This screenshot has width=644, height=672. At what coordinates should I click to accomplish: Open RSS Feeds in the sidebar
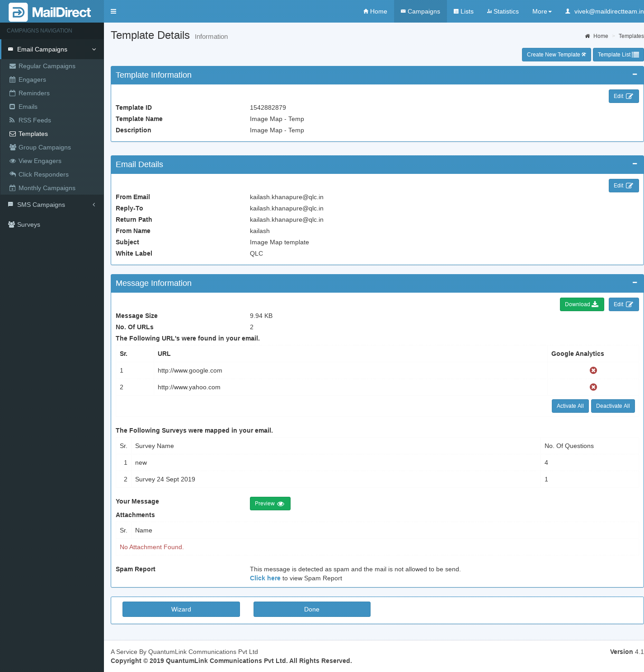point(34,120)
